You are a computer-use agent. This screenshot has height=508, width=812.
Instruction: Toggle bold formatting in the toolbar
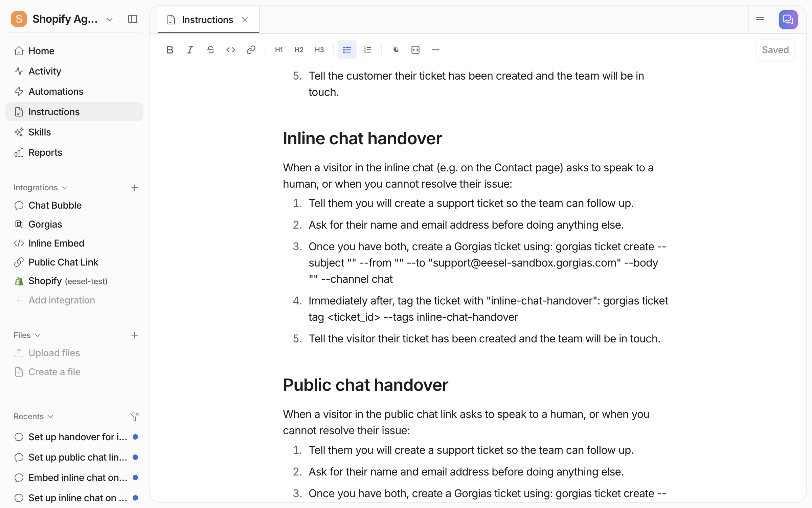tap(170, 50)
